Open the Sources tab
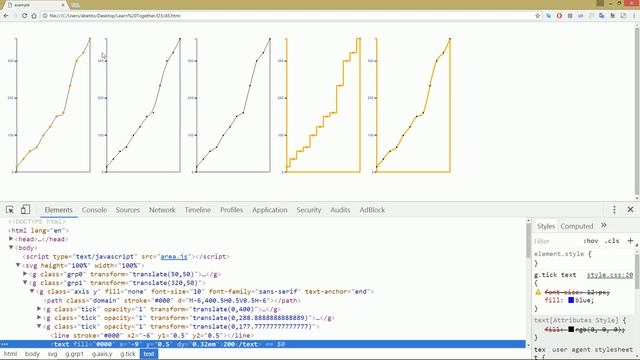The height and width of the screenshot is (360, 640). point(128,210)
